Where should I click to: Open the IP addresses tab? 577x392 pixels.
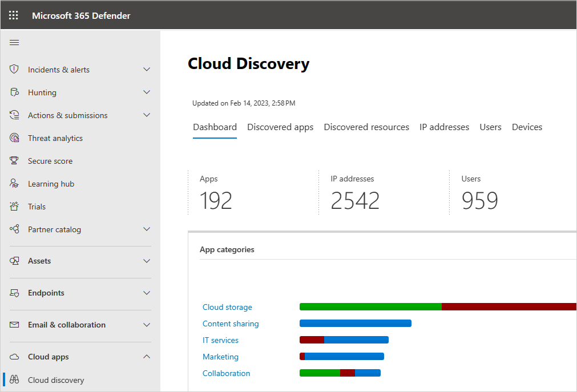point(444,127)
